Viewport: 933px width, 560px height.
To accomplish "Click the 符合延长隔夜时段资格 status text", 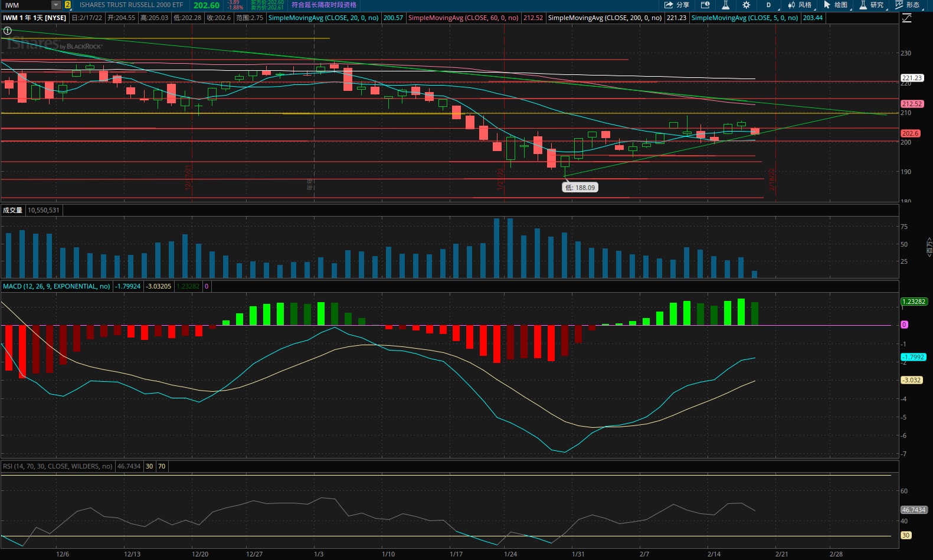I will (324, 5).
